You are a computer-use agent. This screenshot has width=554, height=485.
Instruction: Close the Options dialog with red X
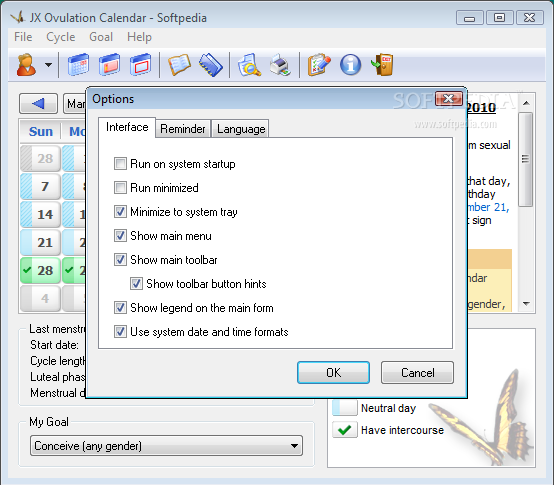pyautogui.click(x=449, y=99)
